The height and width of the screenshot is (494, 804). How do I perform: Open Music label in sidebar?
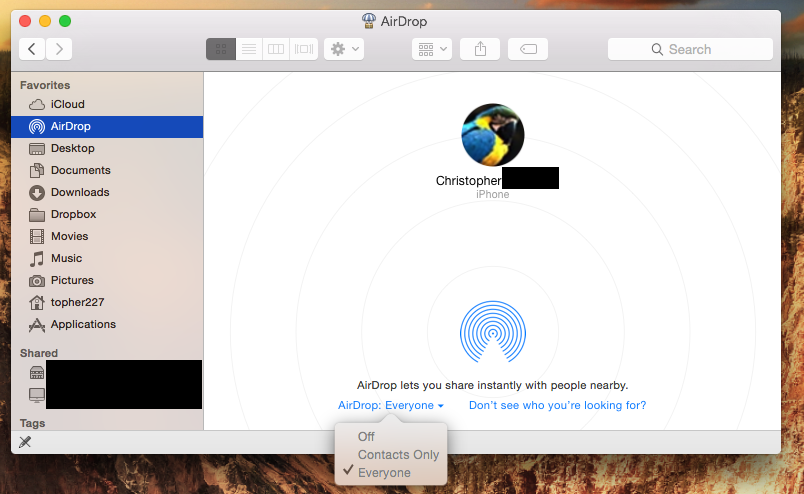point(66,258)
